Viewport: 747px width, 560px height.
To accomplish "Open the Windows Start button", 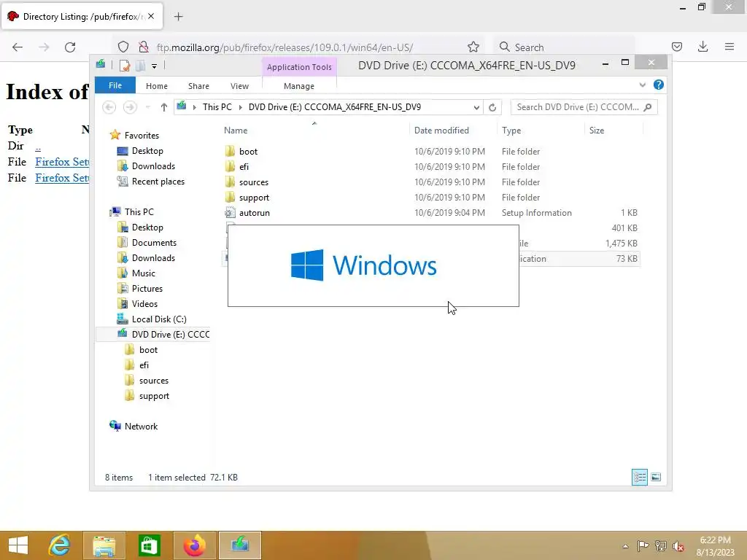I will tap(18, 545).
